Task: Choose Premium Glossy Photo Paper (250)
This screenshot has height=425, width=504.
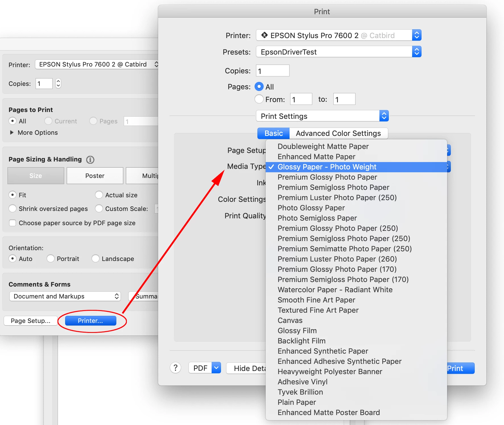Action: click(x=356, y=228)
